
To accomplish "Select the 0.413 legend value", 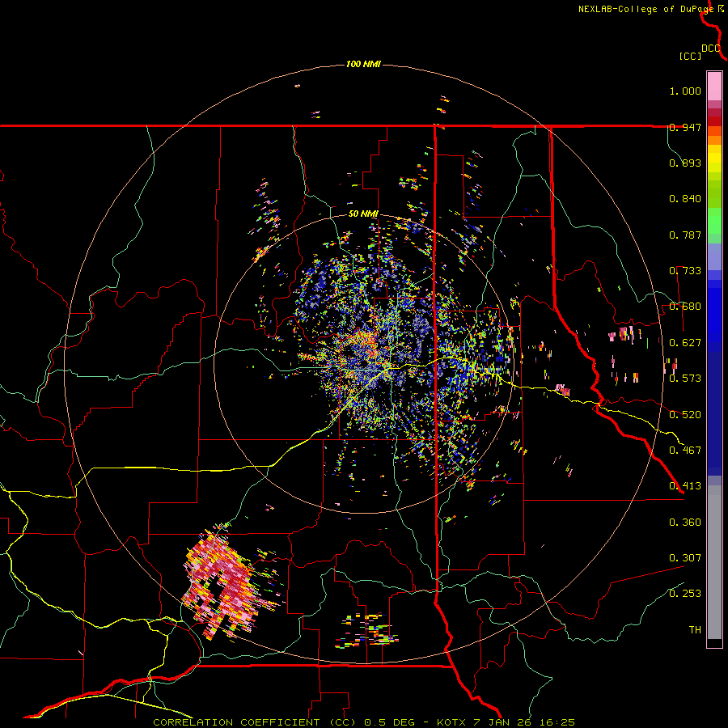I will coord(685,486).
